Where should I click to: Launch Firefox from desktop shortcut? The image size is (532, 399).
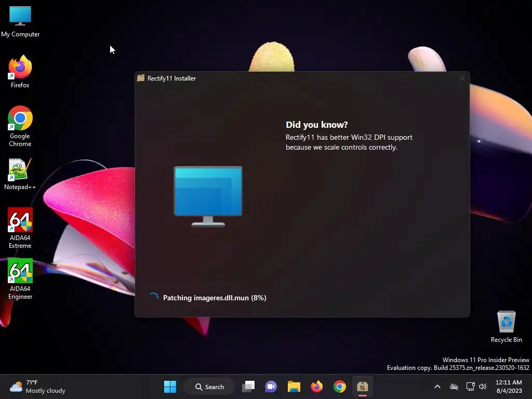pos(20,72)
